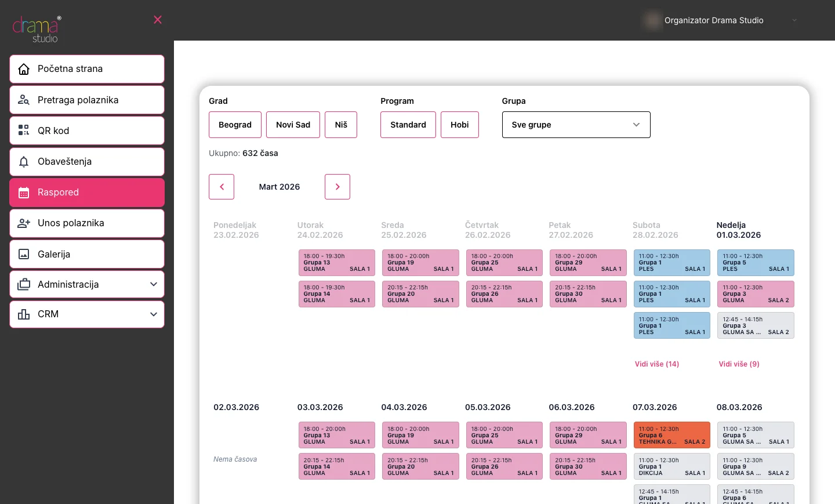This screenshot has width=835, height=504.
Task: Click Organizator Drama Studio account name
Action: 714,20
